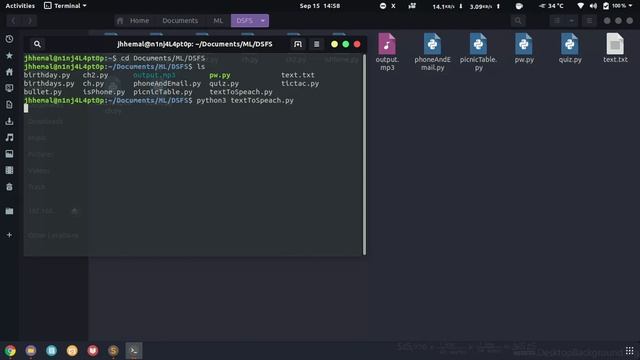Screen dimensions: 640x360
Task: Click the terminal scrollbar
Action: click(x=364, y=154)
